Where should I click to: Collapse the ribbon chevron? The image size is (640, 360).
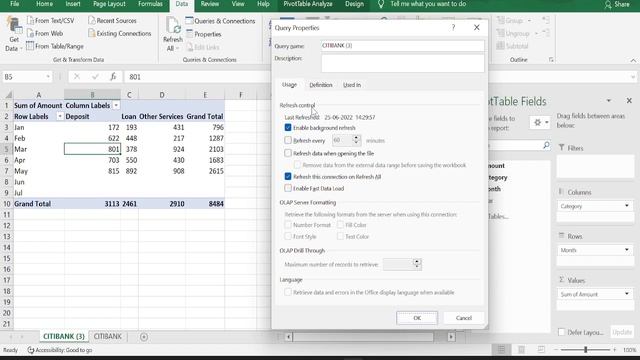coord(633,60)
